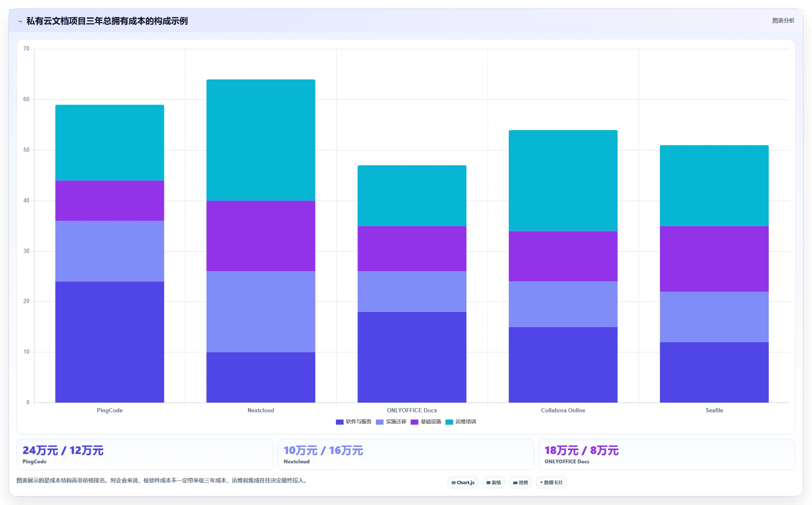
Task: Toggle the 基础设施 series via its legend label
Action: 431,422
